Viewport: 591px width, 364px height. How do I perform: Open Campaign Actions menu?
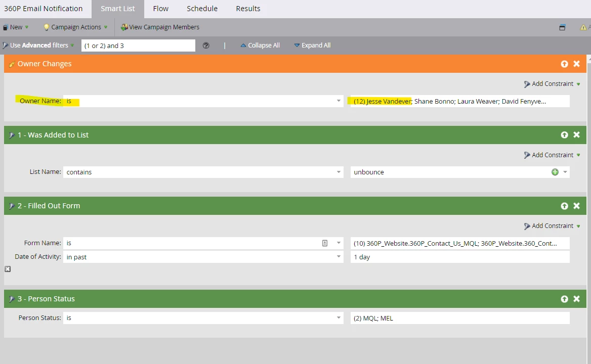(76, 27)
